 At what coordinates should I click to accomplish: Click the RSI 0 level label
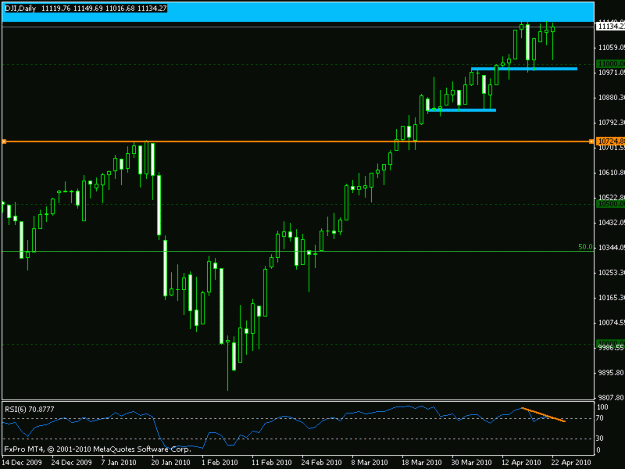(598, 450)
